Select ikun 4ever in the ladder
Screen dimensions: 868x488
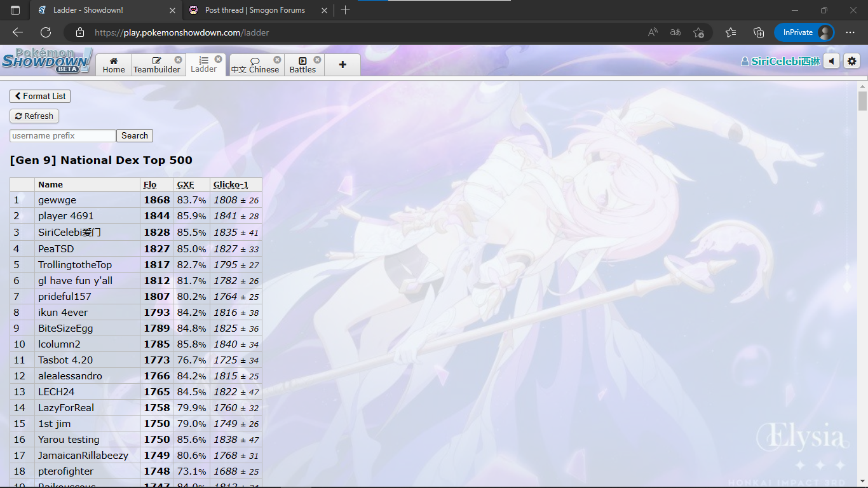tap(63, 312)
